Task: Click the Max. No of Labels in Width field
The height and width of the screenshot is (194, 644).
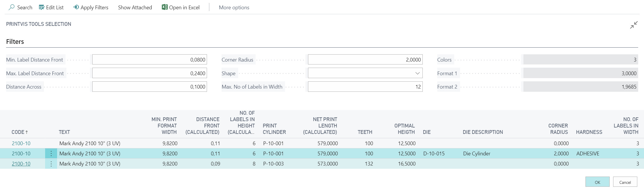Action: (x=365, y=87)
